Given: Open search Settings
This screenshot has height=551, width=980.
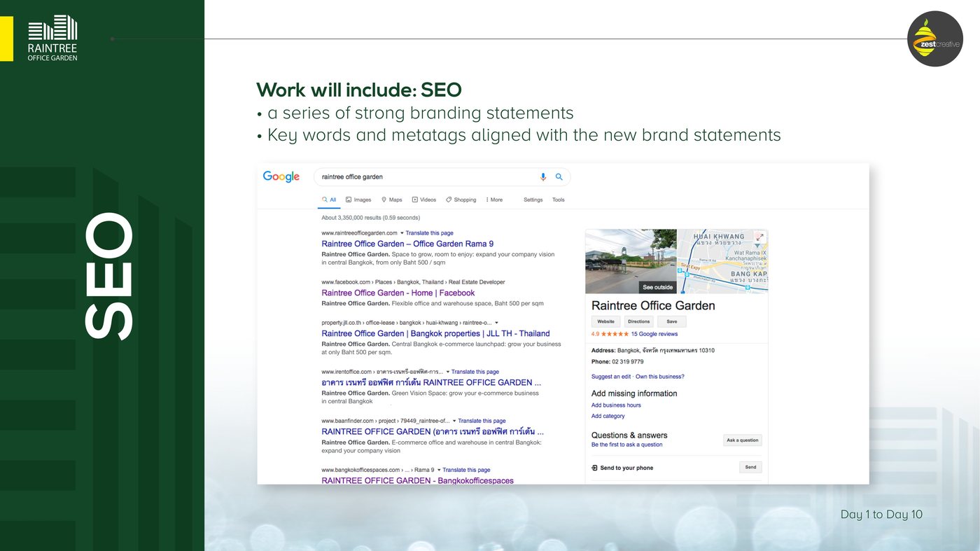Looking at the screenshot, I should click(533, 200).
